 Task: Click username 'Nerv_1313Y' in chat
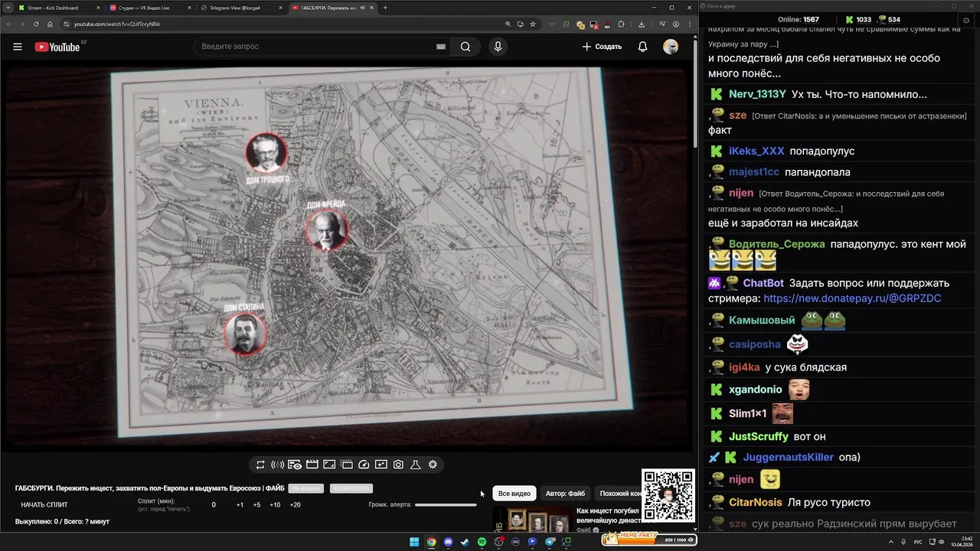(757, 94)
